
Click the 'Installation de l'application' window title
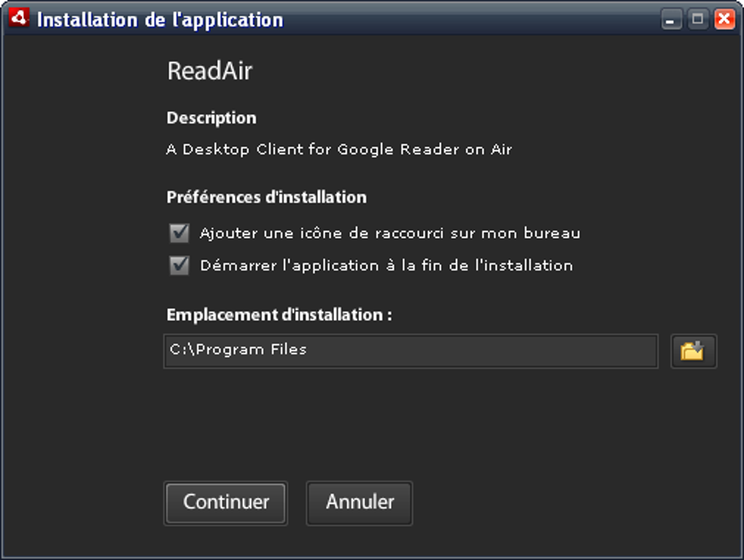pos(160,20)
